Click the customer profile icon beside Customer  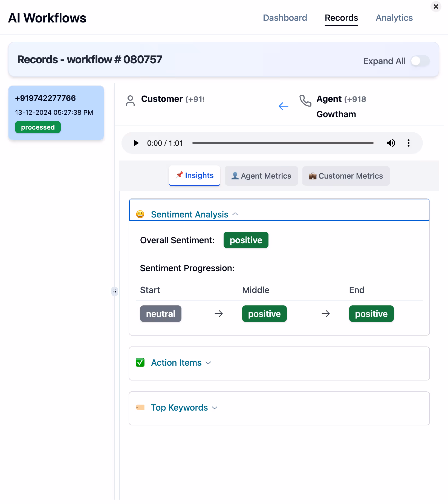[130, 101]
